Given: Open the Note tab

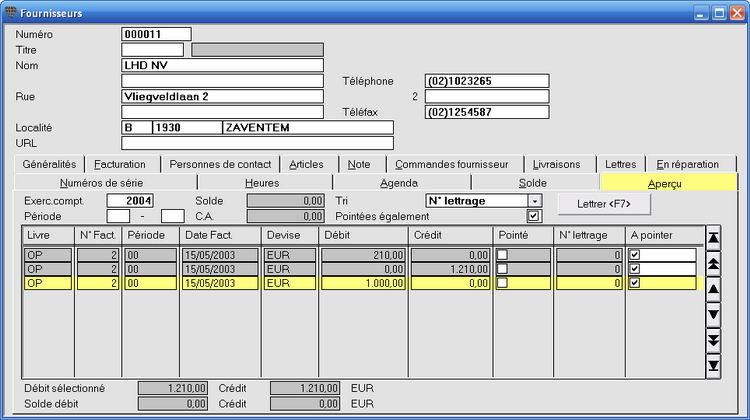Looking at the screenshot, I should tap(359, 164).
